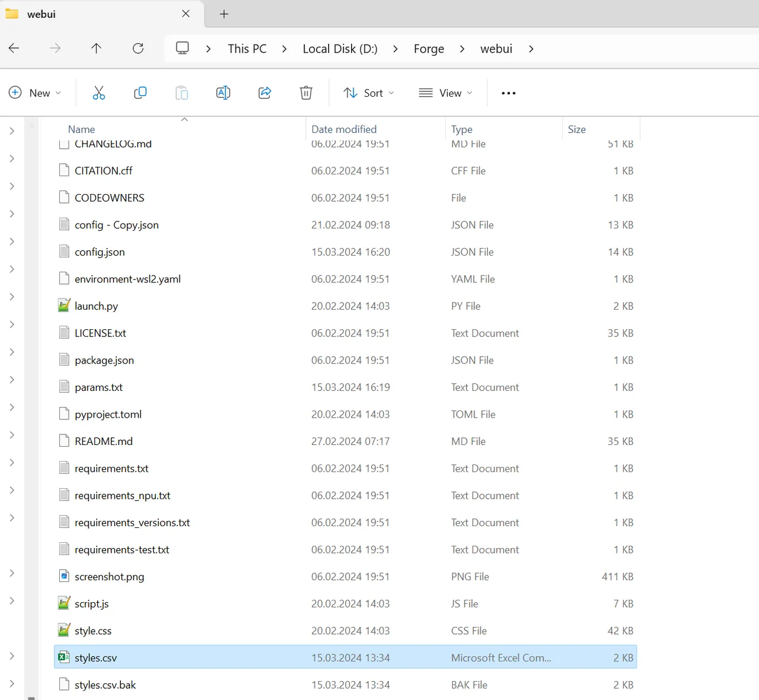The image size is (759, 700).
Task: Open a new tab with plus button
Action: pyautogui.click(x=224, y=14)
